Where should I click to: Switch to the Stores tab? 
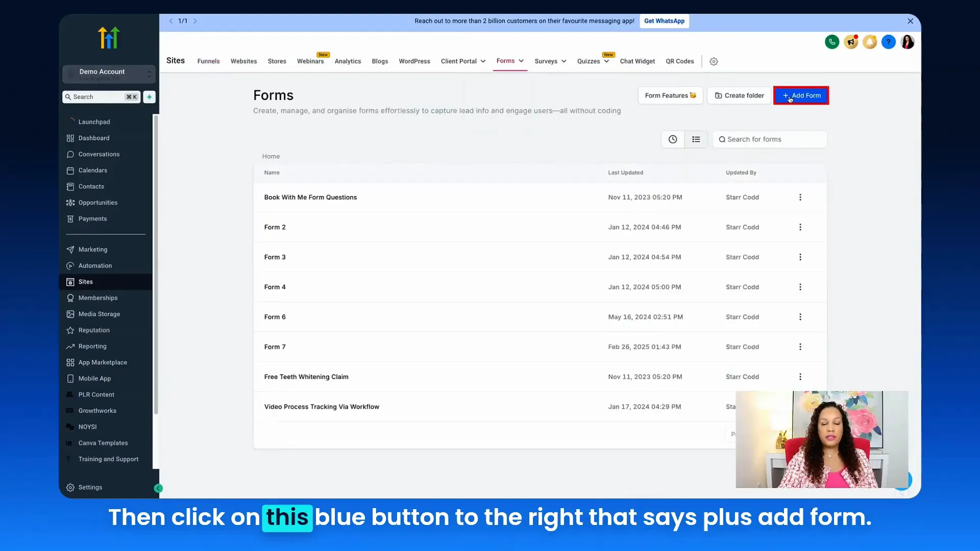(277, 61)
